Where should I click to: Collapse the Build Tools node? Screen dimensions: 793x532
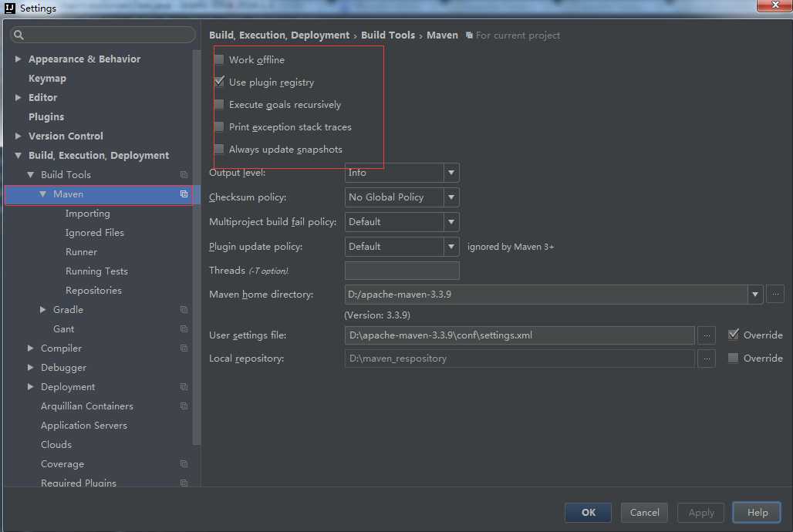pyautogui.click(x=30, y=174)
